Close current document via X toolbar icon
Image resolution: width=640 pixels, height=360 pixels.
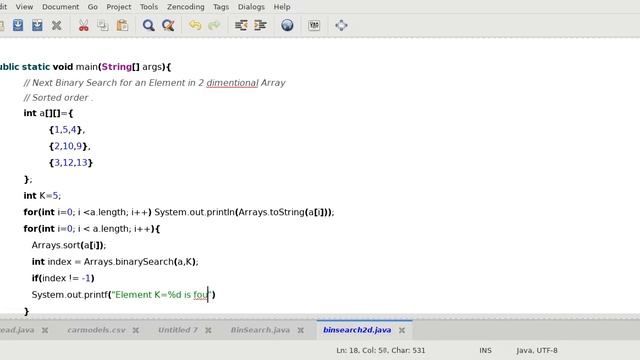coord(56,25)
